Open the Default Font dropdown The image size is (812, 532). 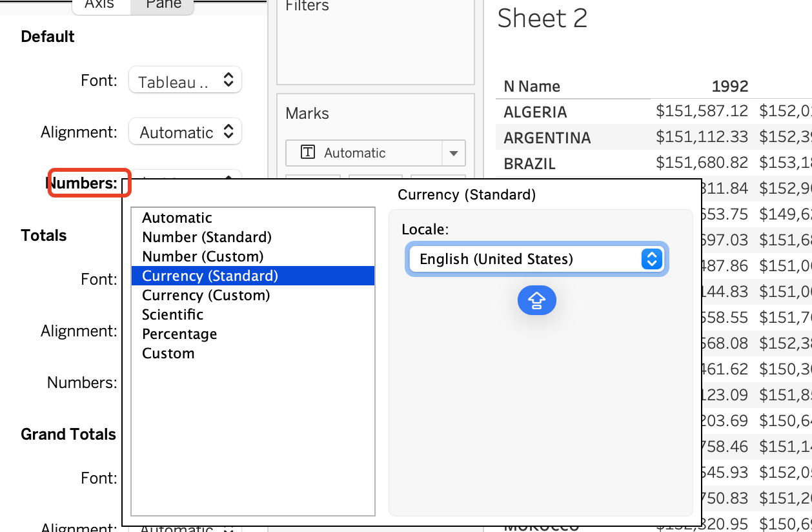tap(185, 81)
